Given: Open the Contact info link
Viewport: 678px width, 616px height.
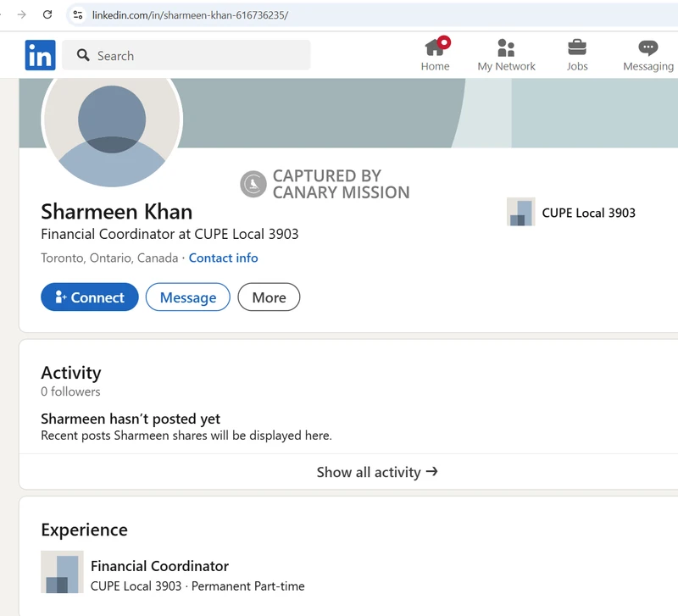Looking at the screenshot, I should (224, 258).
